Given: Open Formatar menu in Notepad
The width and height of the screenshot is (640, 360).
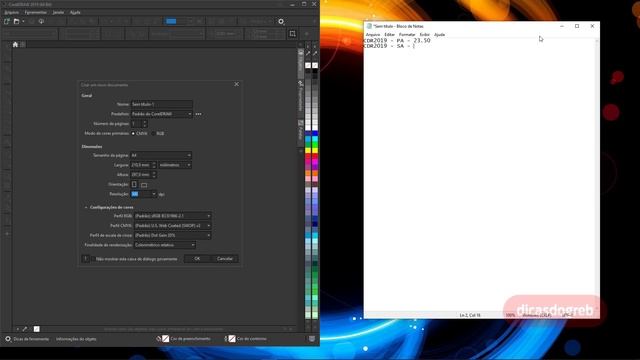Looking at the screenshot, I should pos(407,35).
